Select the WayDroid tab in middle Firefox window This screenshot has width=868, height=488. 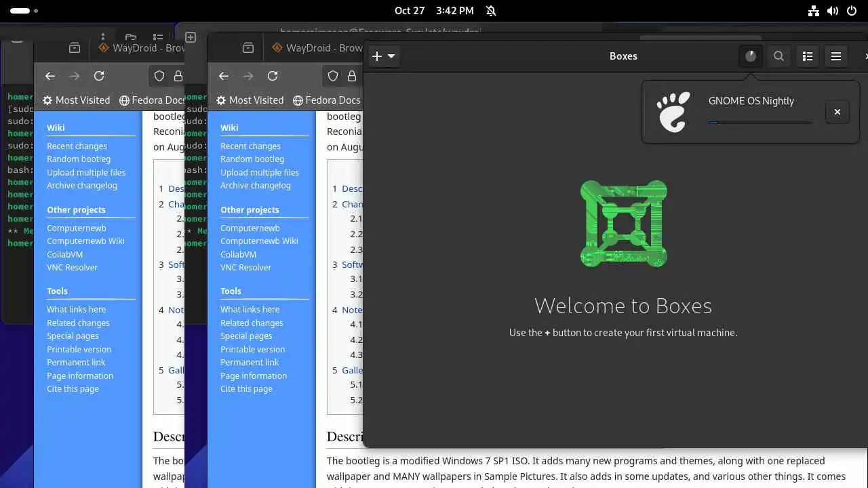[315, 48]
